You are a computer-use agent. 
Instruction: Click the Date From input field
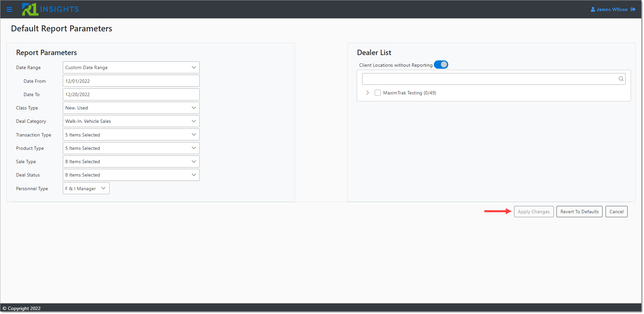click(x=131, y=81)
